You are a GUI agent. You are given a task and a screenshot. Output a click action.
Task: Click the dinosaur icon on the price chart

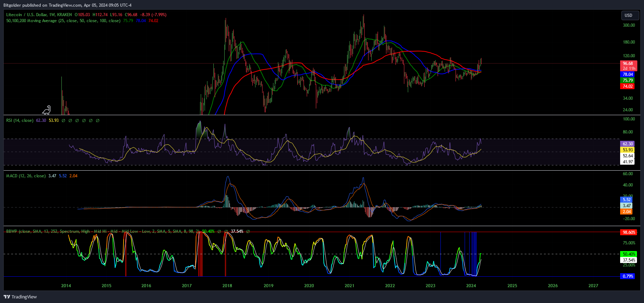click(47, 110)
